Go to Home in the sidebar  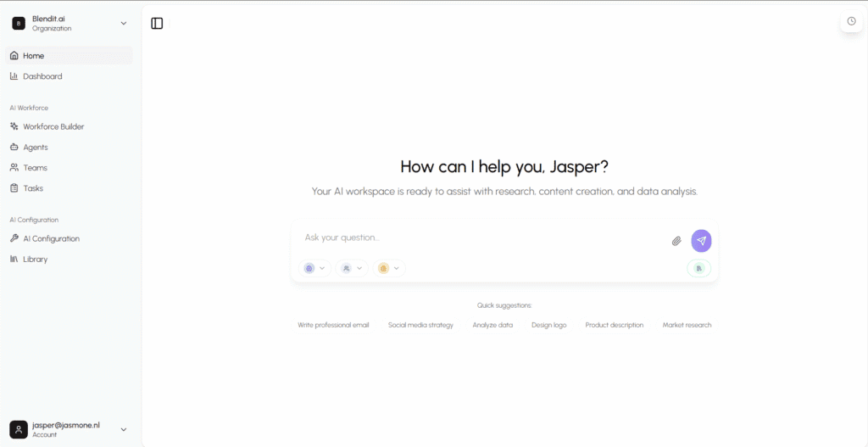click(x=70, y=56)
